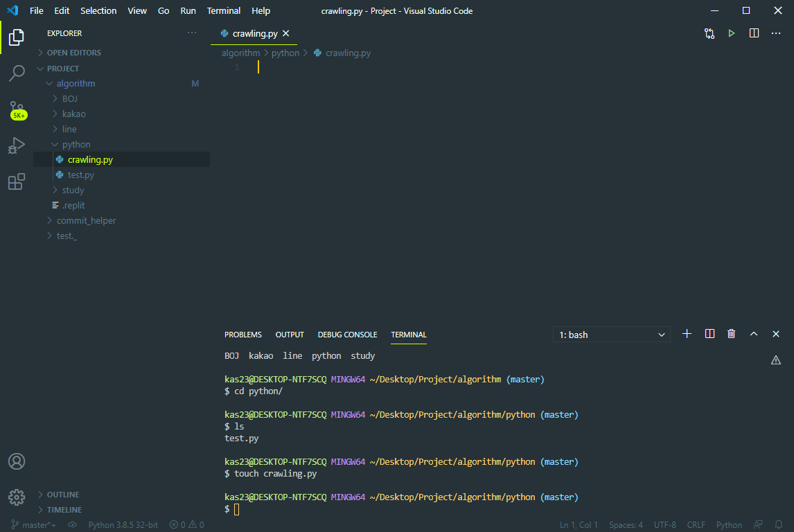Image resolution: width=794 pixels, height=532 pixels.
Task: Select the TERMINAL panel tab
Action: (409, 335)
